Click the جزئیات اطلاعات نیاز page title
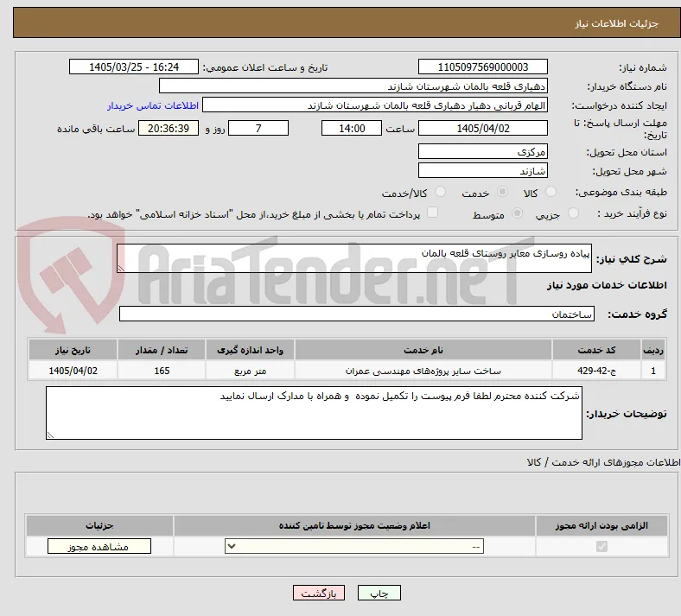Screen dimensions: 681x616 tap(617, 23)
